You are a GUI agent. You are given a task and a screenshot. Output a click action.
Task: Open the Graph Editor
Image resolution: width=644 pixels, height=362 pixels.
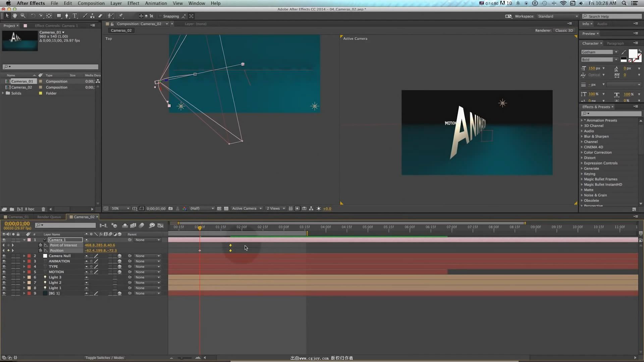tap(161, 226)
